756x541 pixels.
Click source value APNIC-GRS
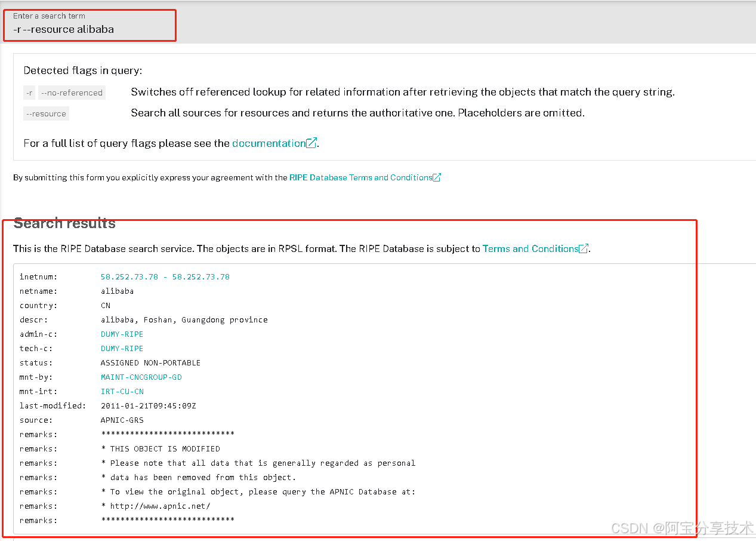122,420
